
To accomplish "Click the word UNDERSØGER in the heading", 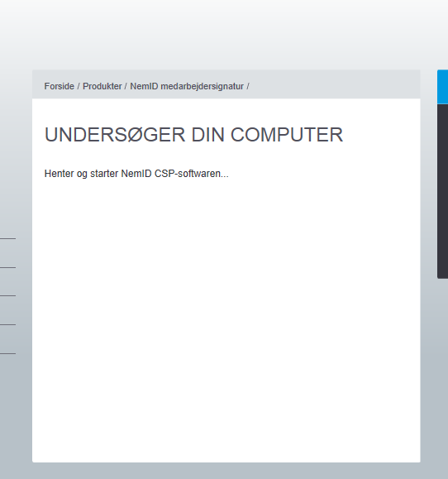I will [x=115, y=135].
